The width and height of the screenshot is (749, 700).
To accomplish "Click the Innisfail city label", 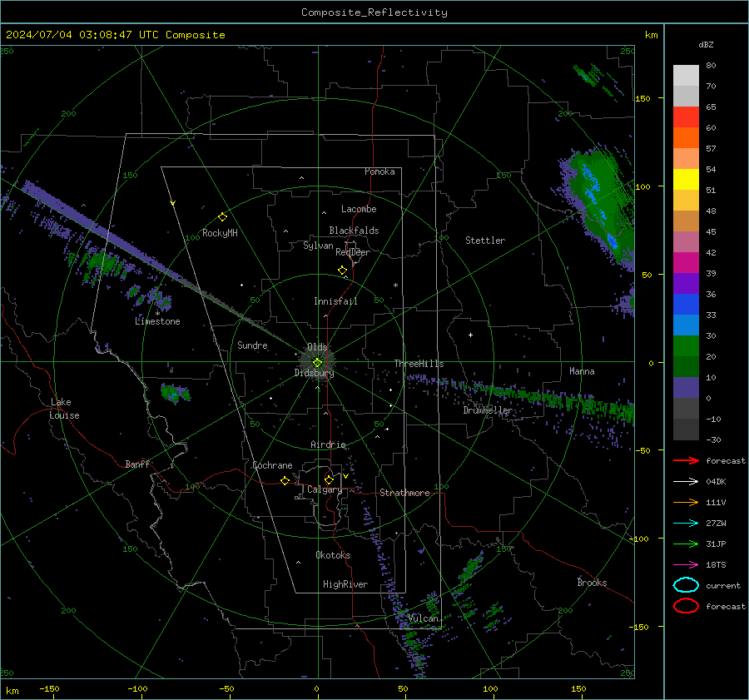I will click(335, 301).
